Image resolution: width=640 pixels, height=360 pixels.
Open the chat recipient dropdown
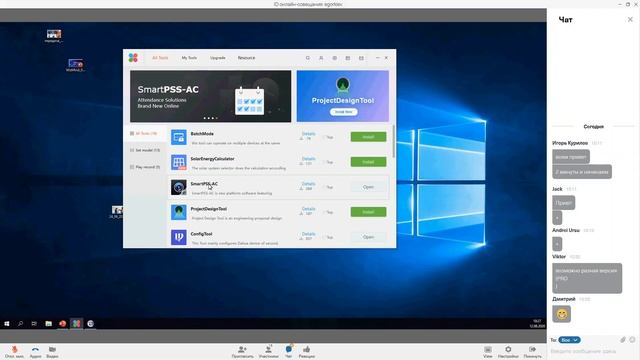pyautogui.click(x=569, y=340)
